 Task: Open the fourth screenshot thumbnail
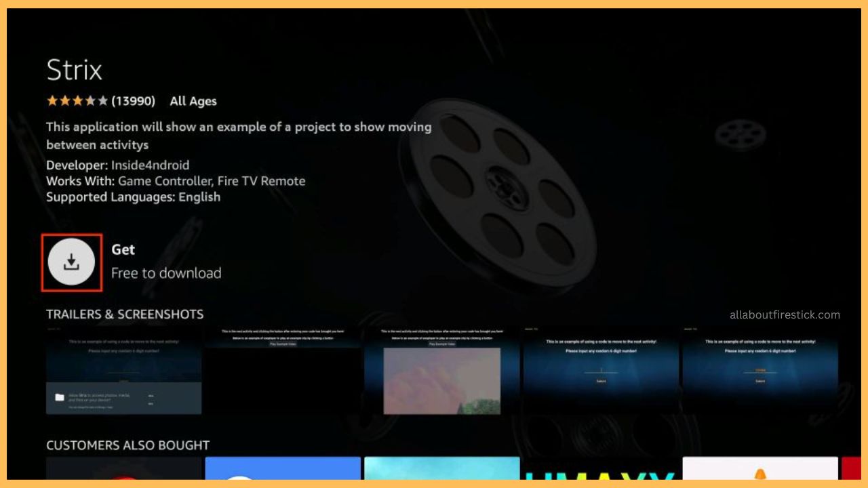coord(601,371)
